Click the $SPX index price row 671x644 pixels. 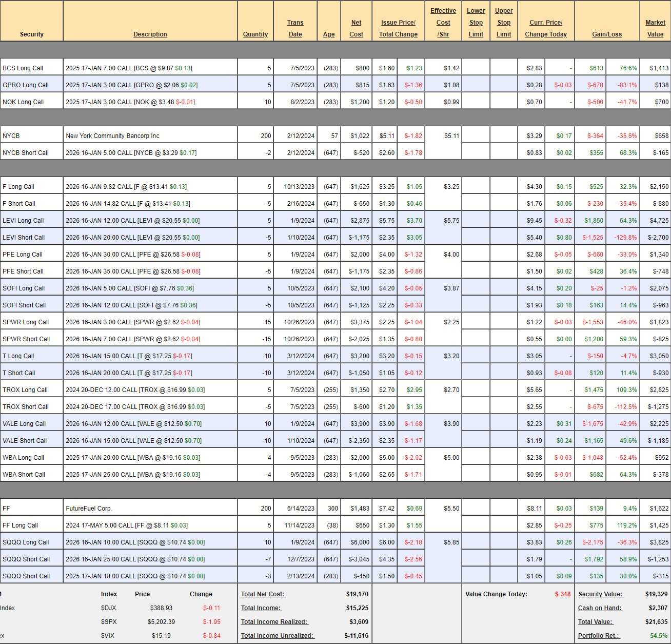pyautogui.click(x=161, y=622)
